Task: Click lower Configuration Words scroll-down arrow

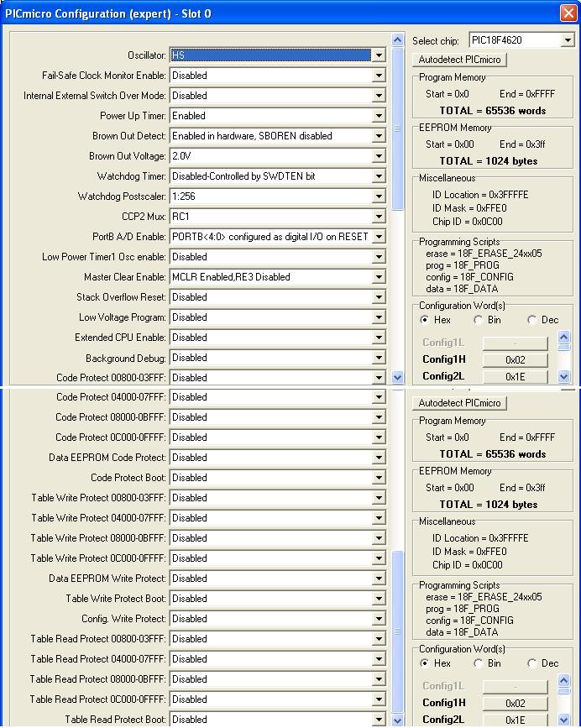Action: coord(564,720)
